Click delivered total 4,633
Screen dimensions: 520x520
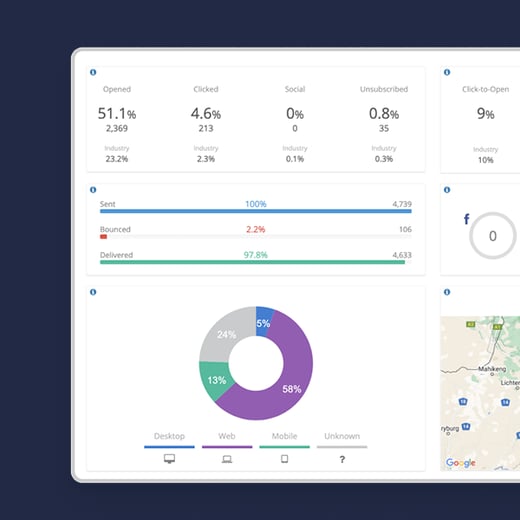[x=402, y=255]
